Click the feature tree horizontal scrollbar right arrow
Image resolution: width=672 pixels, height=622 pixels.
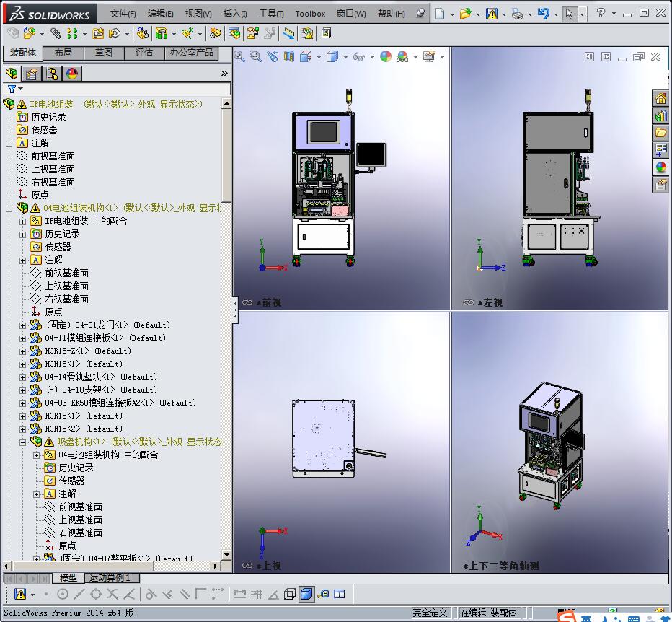(x=216, y=566)
